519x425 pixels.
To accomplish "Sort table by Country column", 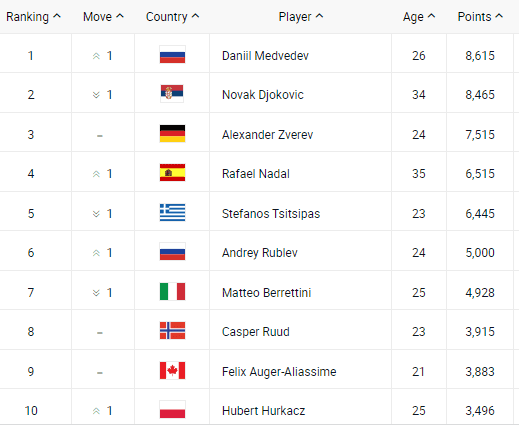I will point(172,17).
